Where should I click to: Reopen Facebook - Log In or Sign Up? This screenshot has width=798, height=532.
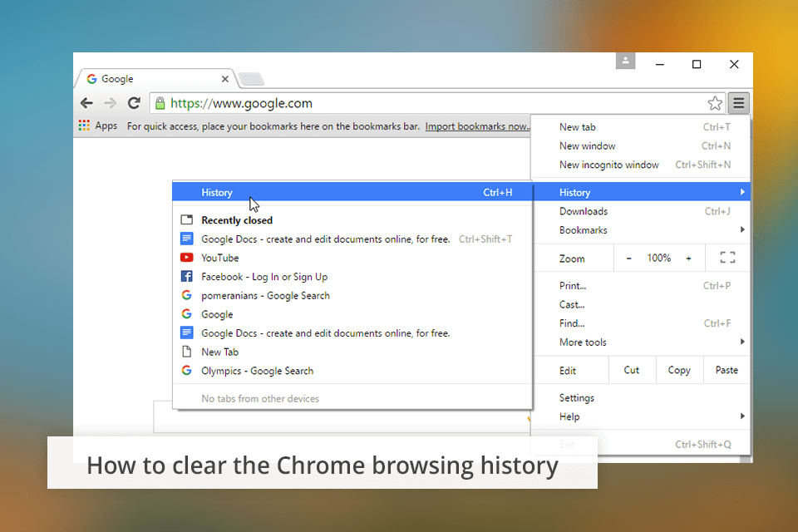(352, 277)
